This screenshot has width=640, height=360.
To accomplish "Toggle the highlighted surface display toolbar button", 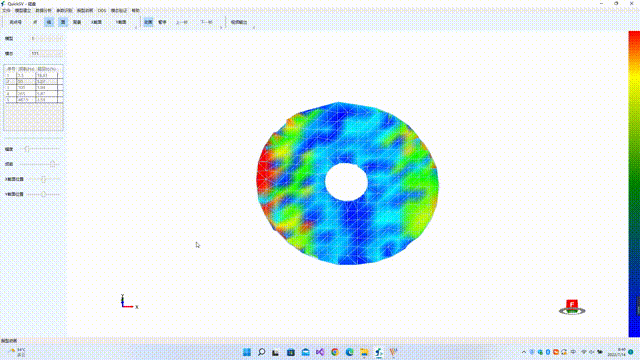I will tap(63, 22).
